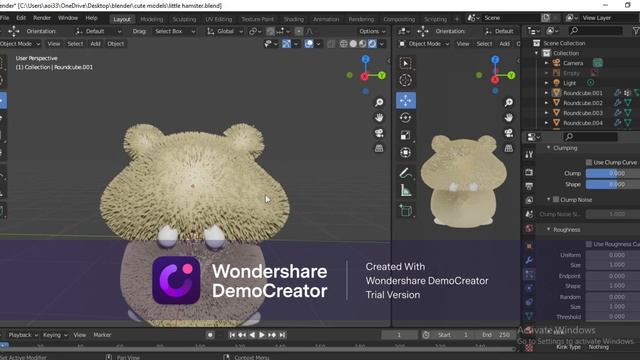Select the Transform tool in right viewport
This screenshot has width=640, height=360.
point(406,153)
